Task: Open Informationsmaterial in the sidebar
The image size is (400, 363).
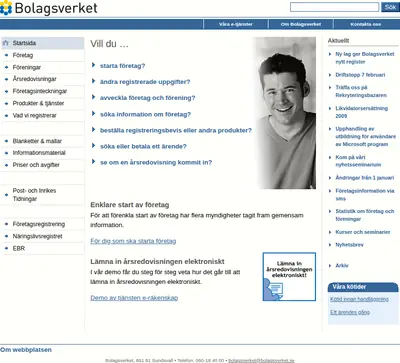Action: point(39,153)
